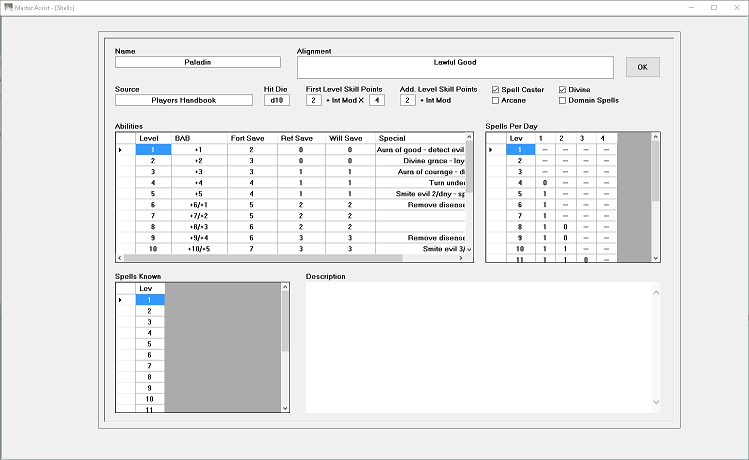
Task: Click inside the Description text area
Action: click(479, 347)
